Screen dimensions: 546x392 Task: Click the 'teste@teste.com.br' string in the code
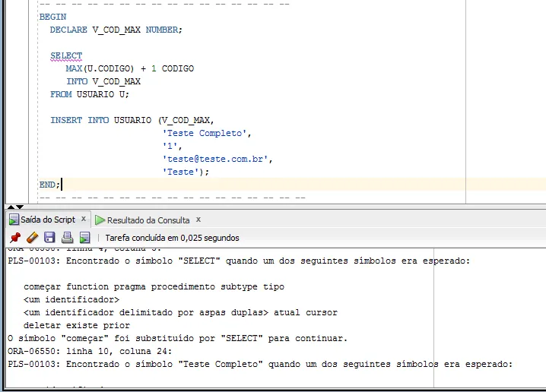[217, 159]
